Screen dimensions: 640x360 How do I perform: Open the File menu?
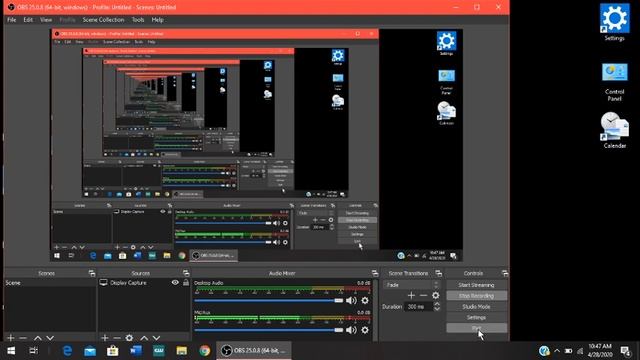(x=11, y=20)
